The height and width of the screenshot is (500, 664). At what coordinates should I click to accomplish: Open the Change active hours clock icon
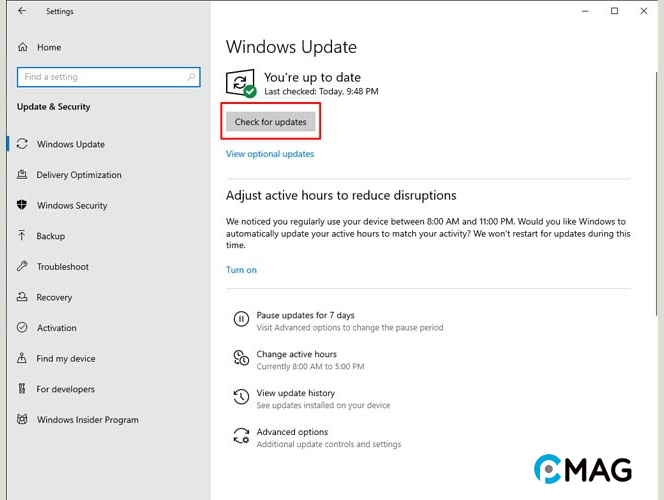241,359
